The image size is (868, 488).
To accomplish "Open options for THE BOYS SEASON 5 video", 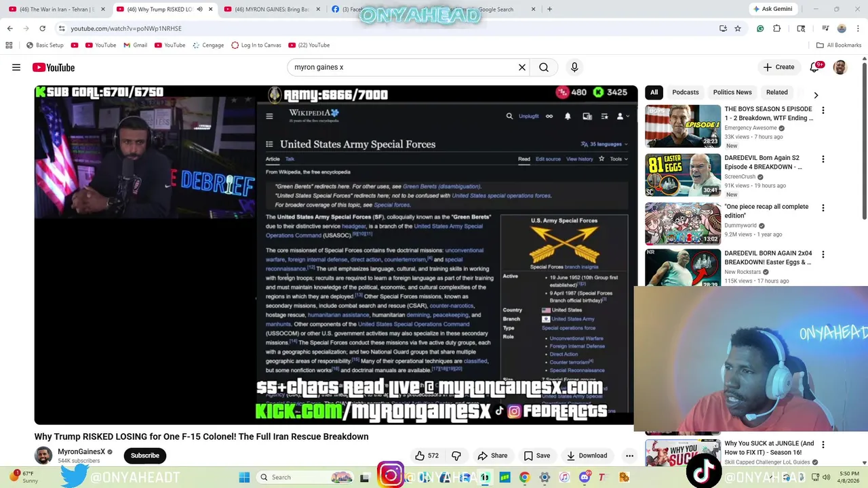I will (823, 110).
